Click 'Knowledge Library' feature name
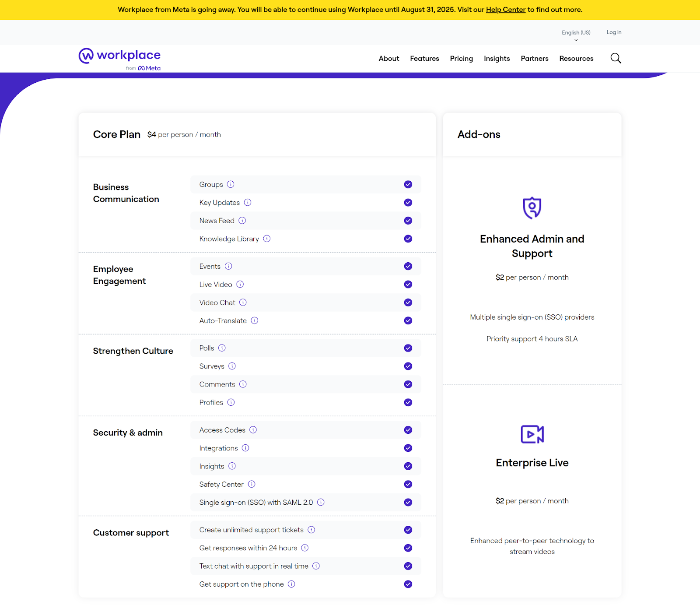This screenshot has height=612, width=700. click(x=229, y=239)
